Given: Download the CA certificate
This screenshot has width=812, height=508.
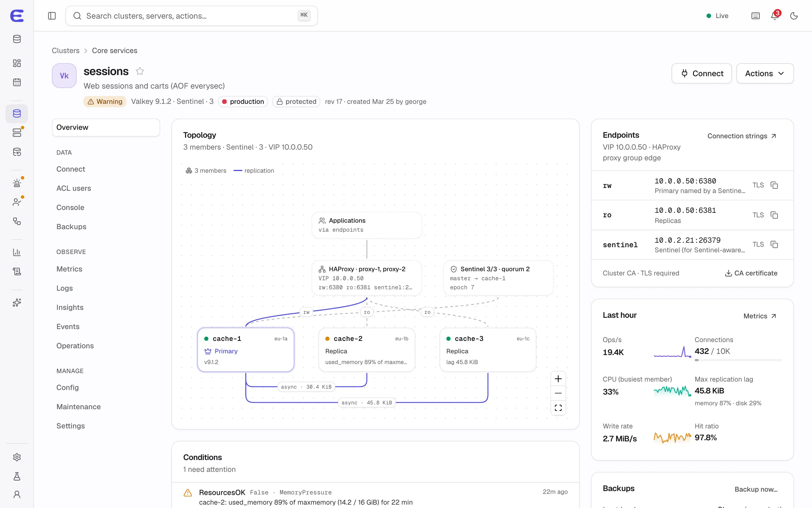Looking at the screenshot, I should (x=751, y=273).
